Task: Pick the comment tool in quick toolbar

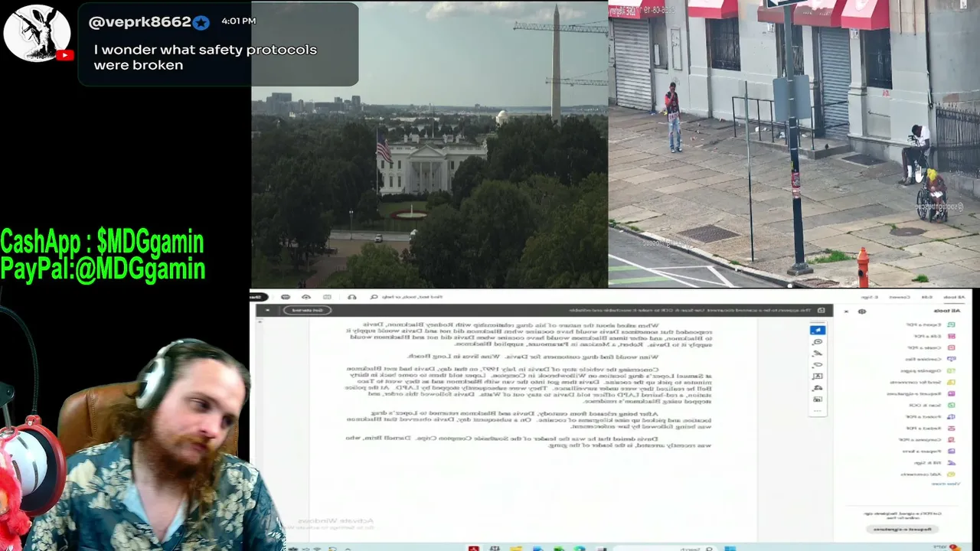Action: 817,342
